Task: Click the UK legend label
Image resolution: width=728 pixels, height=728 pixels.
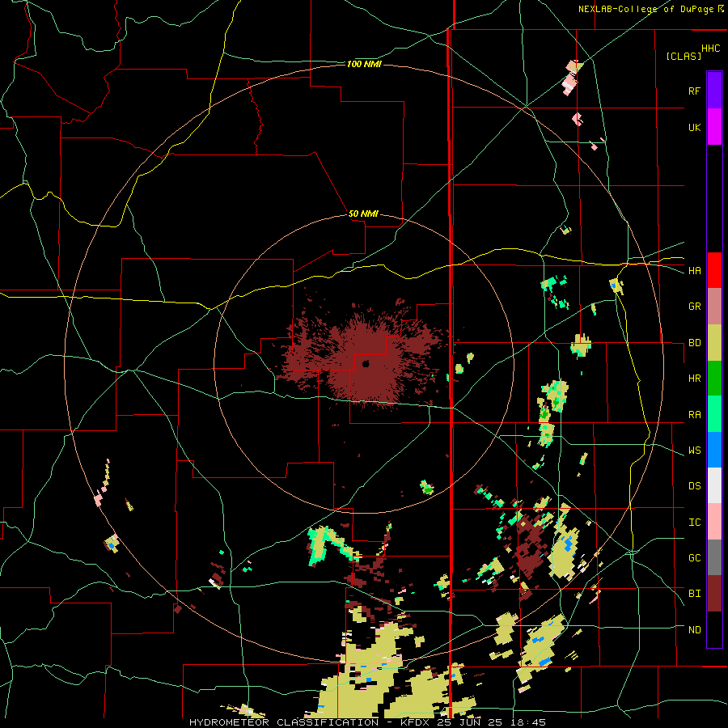Action: tap(694, 127)
